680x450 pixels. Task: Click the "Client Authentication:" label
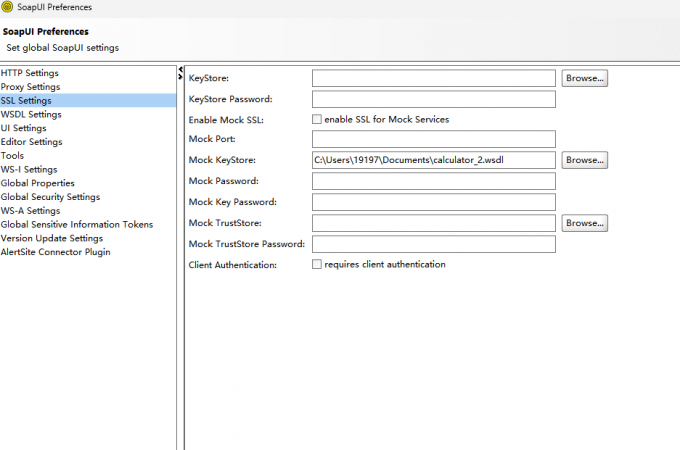point(232,265)
